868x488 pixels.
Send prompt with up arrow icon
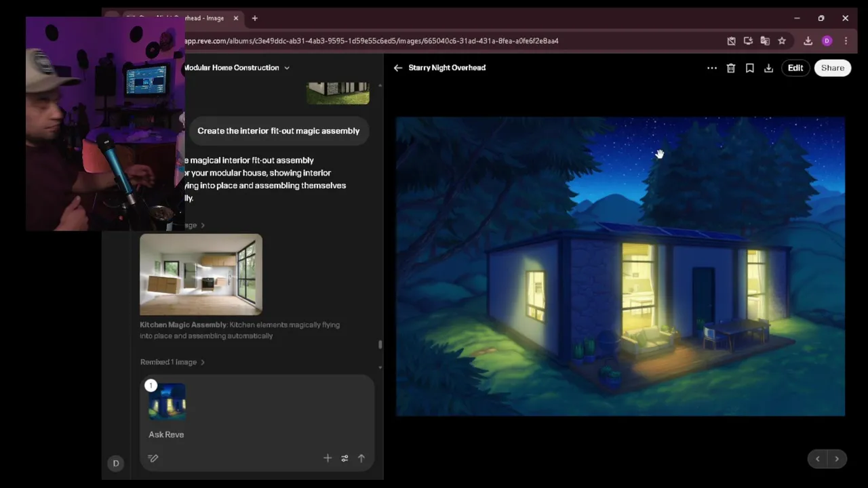click(x=361, y=459)
